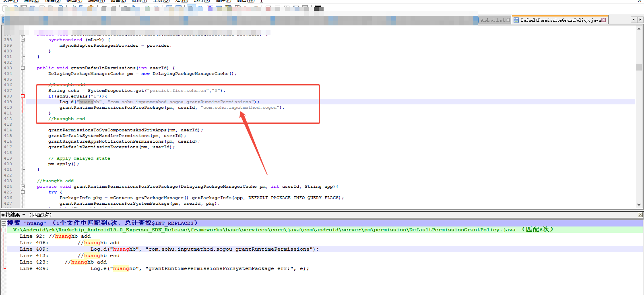Click "grantRuntimePermissionsForFisePackage(pm, userId" call at line 410

click(x=172, y=108)
